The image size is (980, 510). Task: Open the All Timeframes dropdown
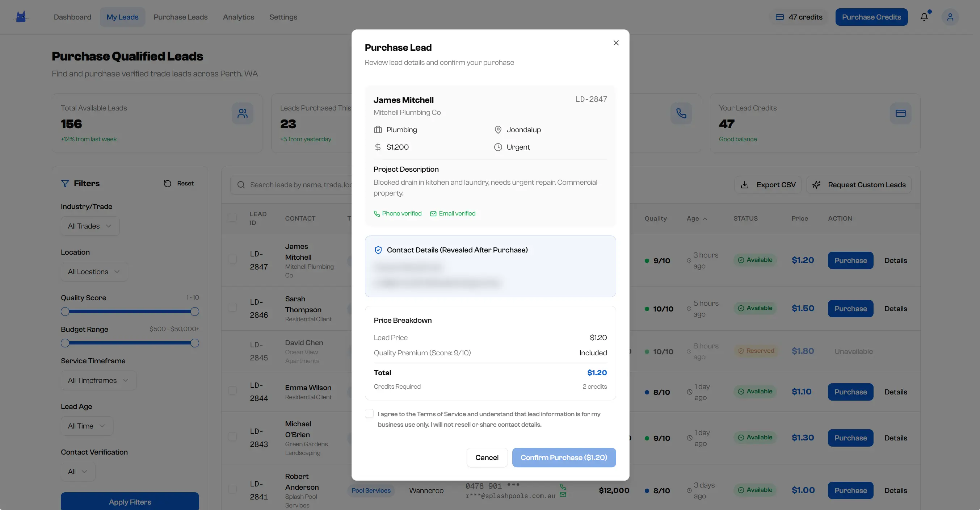(98, 380)
